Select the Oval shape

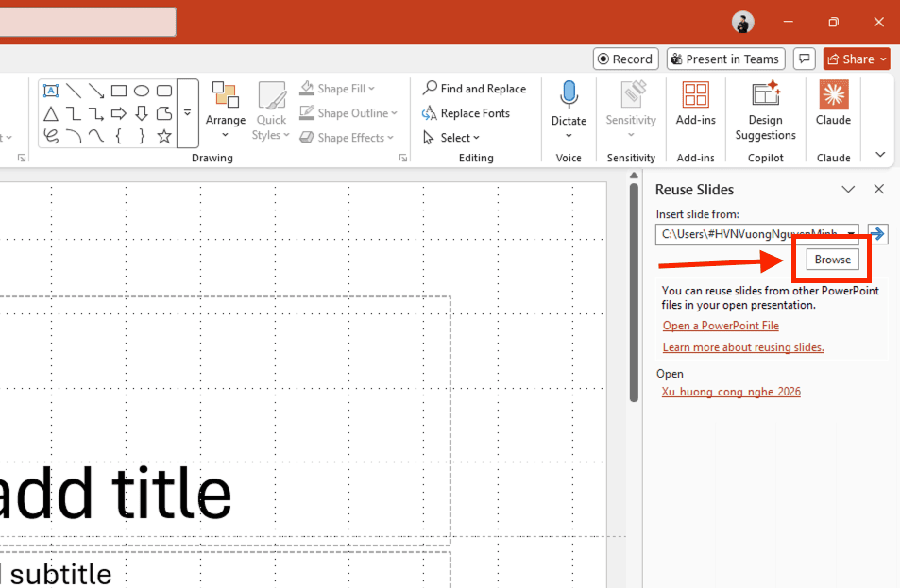(x=142, y=91)
